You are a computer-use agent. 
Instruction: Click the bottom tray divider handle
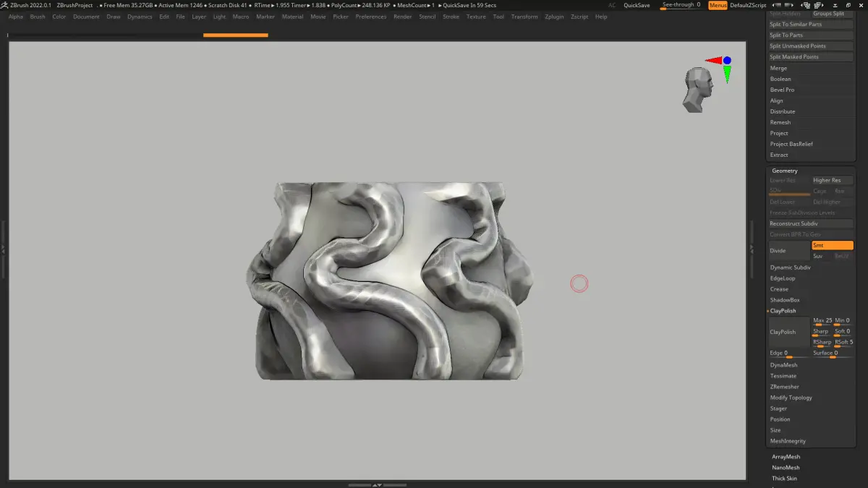(377, 484)
